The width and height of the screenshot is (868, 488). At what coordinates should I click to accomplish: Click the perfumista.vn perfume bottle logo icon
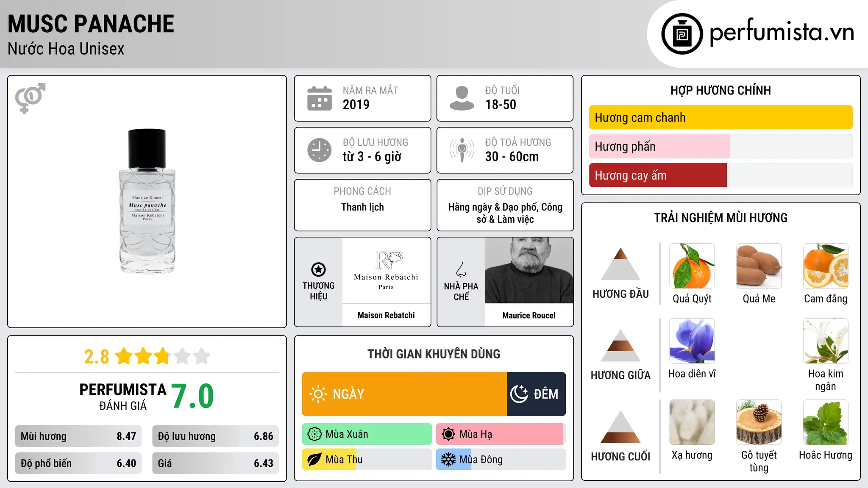[x=682, y=34]
